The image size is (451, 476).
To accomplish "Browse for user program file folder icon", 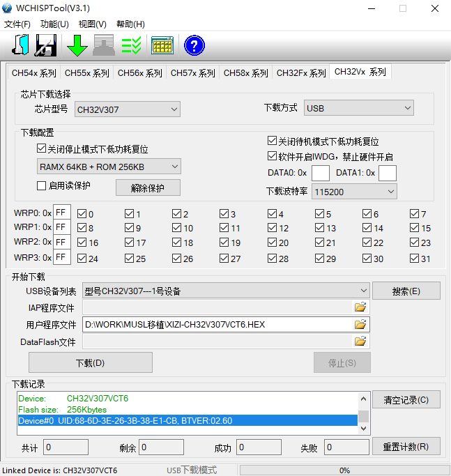I will tap(360, 325).
